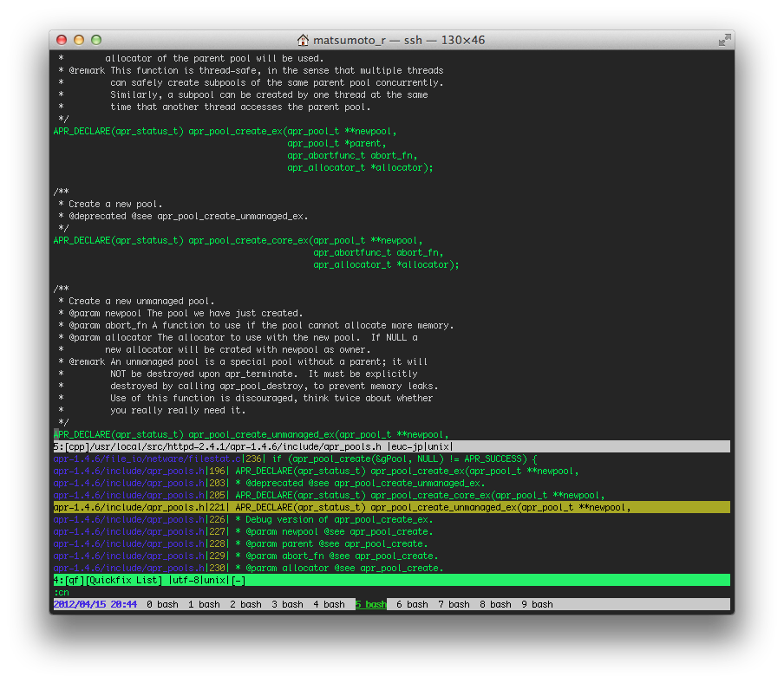Click the green zoom button on the window
The image size is (784, 683).
click(95, 39)
